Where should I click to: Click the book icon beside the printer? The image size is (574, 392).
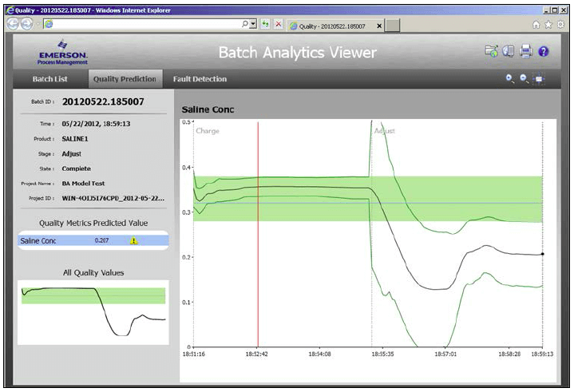[x=509, y=52]
